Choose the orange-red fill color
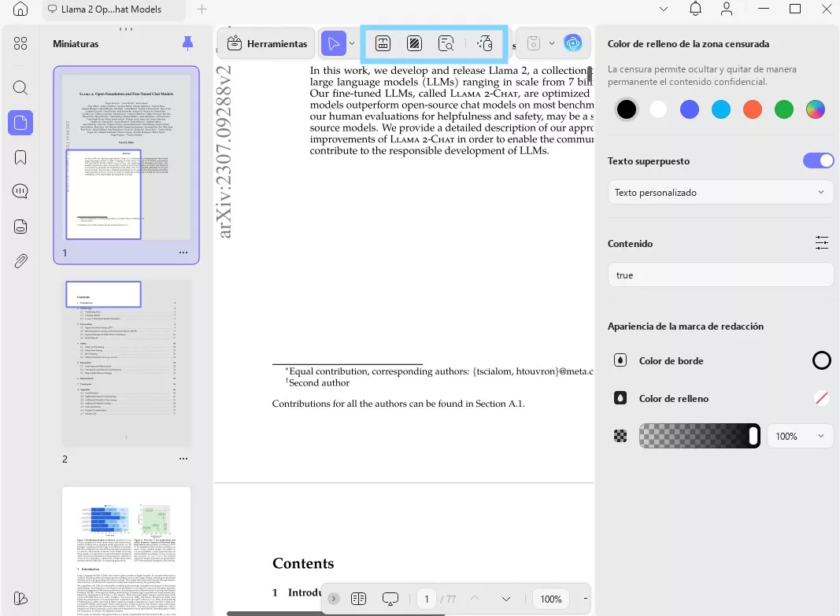The height and width of the screenshot is (616, 840). 752,109
